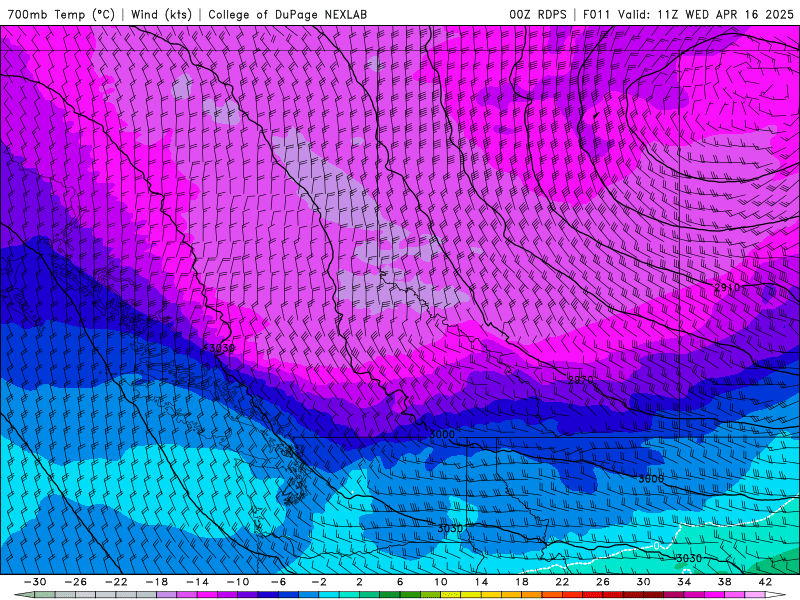Click the "-26" color bar label
This screenshot has height=600, width=800.
pos(76,582)
